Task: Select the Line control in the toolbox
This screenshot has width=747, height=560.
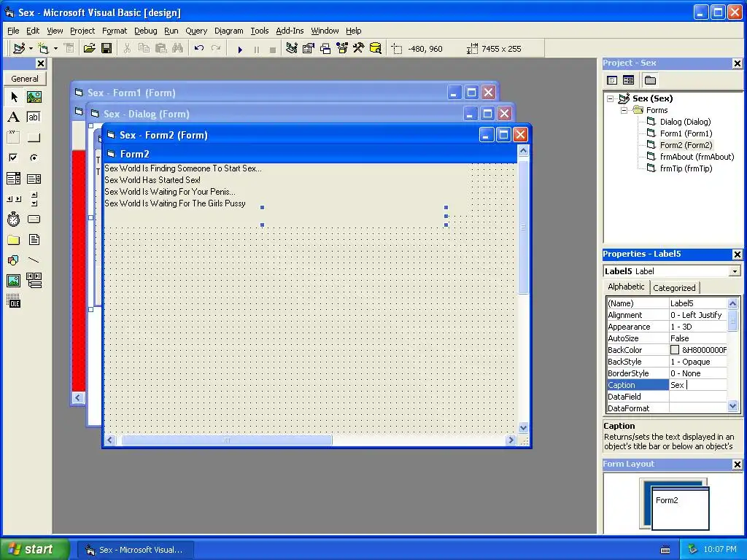Action: [34, 260]
